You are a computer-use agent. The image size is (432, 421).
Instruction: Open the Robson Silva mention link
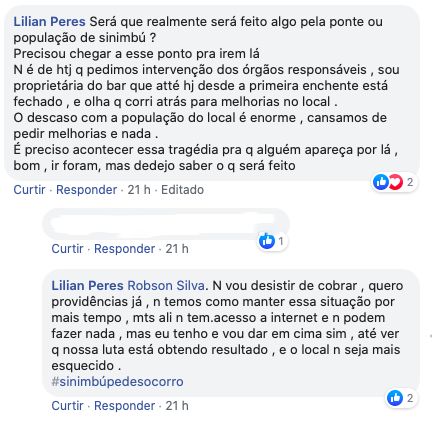pos(166,286)
